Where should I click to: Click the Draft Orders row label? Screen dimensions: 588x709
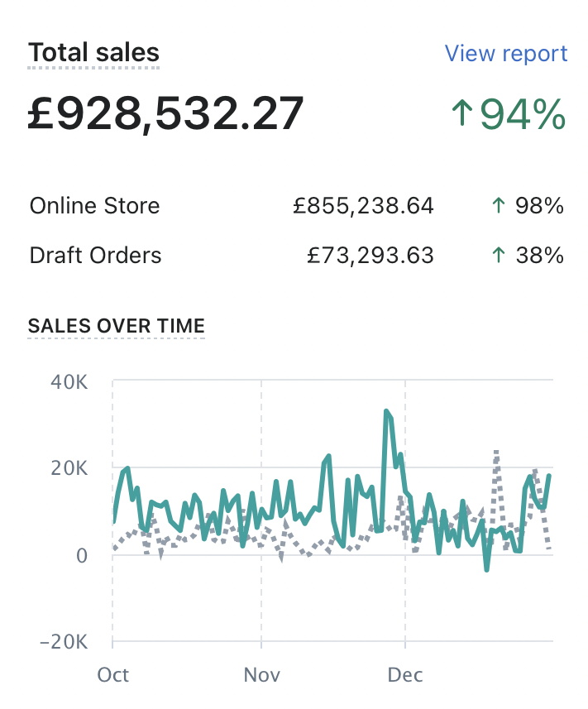[x=95, y=256]
